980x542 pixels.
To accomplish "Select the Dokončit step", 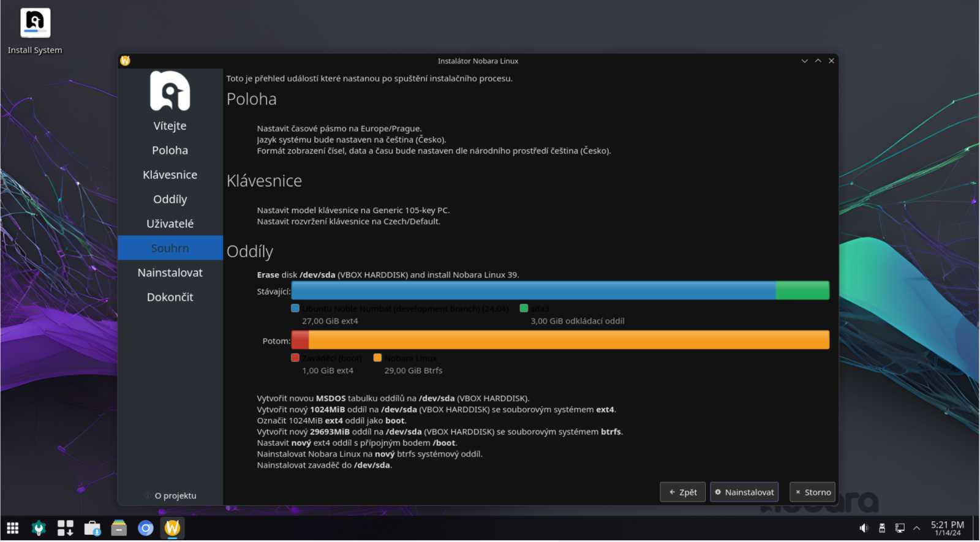I will coord(170,297).
